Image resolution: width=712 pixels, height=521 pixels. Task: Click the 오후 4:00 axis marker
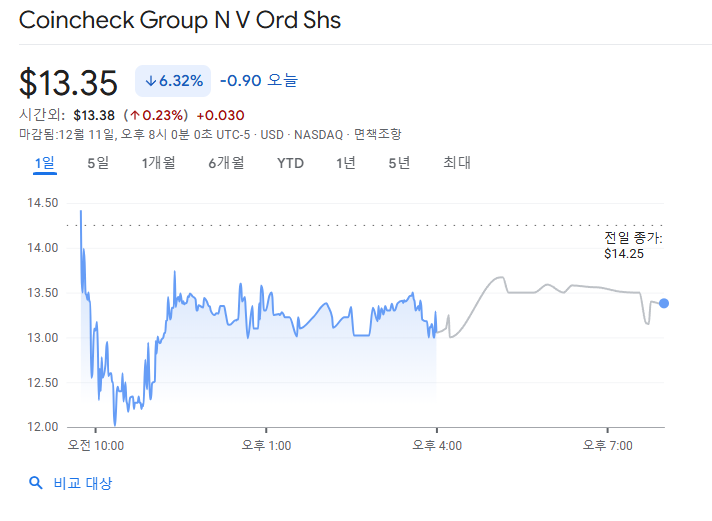pos(437,446)
